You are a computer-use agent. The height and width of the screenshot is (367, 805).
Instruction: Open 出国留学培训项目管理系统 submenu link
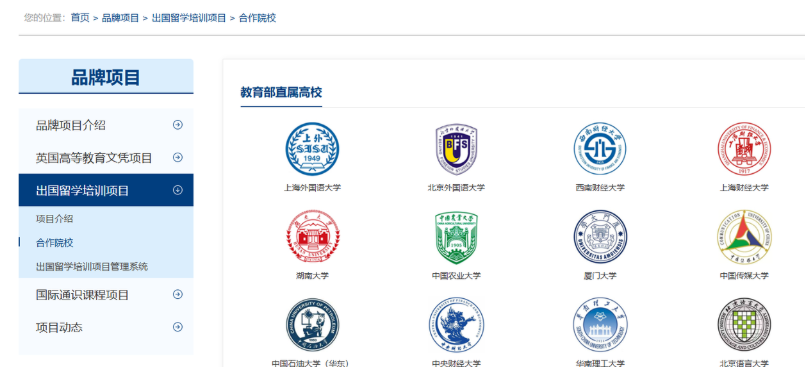pos(92,267)
